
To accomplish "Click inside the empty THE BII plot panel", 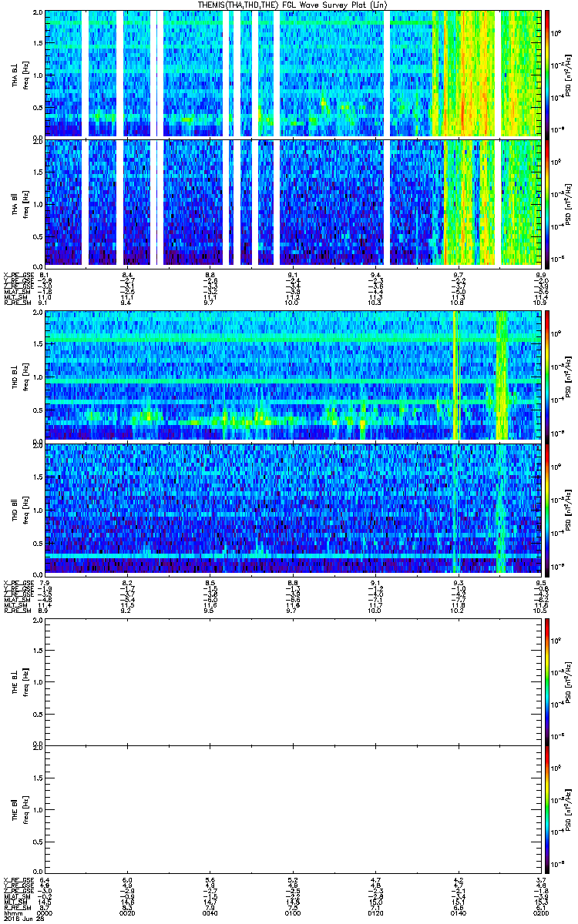I will pos(293,808).
